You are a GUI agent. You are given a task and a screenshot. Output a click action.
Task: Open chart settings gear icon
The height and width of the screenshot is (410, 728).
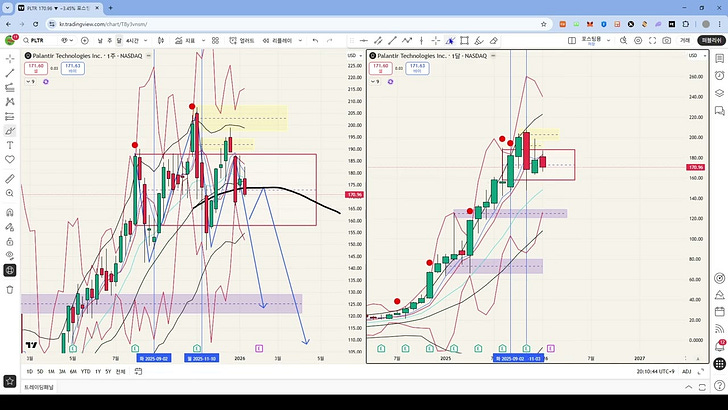point(638,41)
